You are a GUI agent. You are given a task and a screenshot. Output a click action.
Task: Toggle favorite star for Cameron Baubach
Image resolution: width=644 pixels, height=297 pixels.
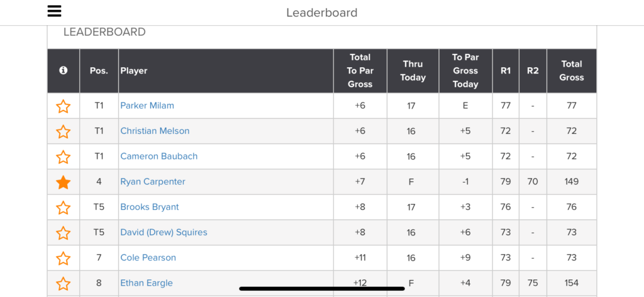(64, 157)
